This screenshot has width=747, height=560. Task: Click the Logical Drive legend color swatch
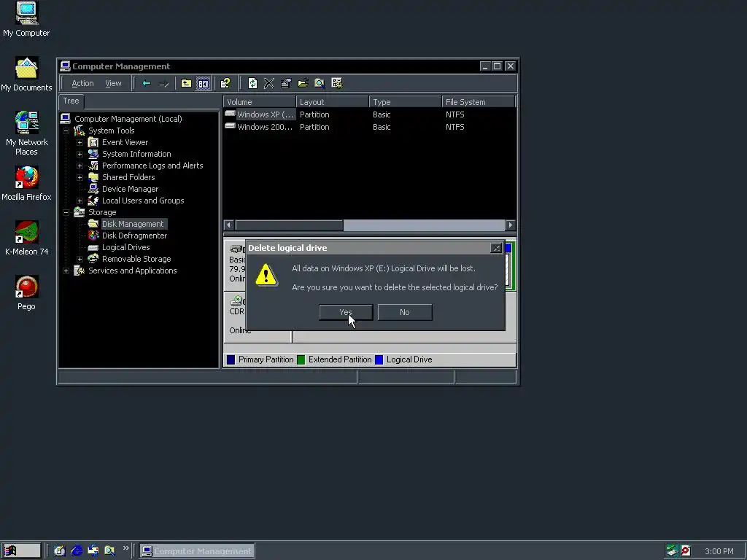coord(379,359)
